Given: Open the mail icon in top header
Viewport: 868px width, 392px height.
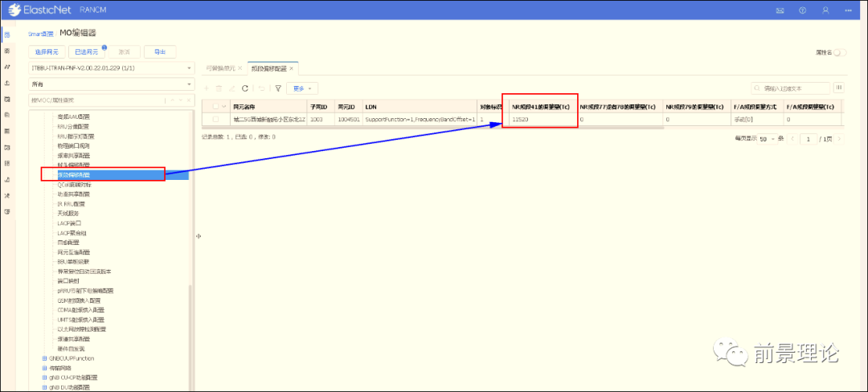Looking at the screenshot, I should (779, 10).
